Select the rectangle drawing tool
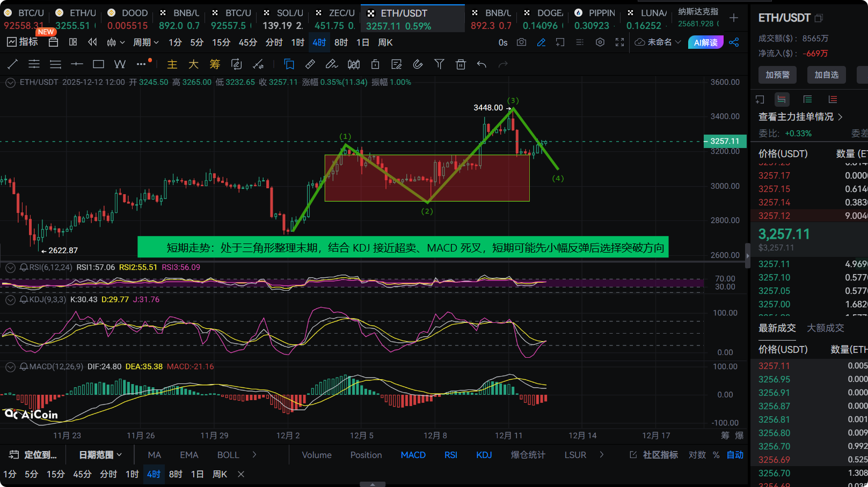The width and height of the screenshot is (868, 487). [x=98, y=64]
